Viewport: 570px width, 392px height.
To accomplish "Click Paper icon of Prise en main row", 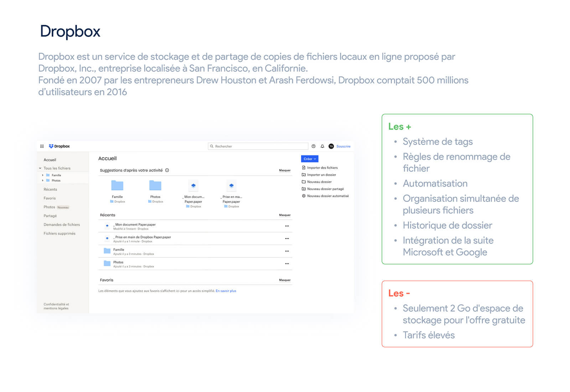I will 107,238.
